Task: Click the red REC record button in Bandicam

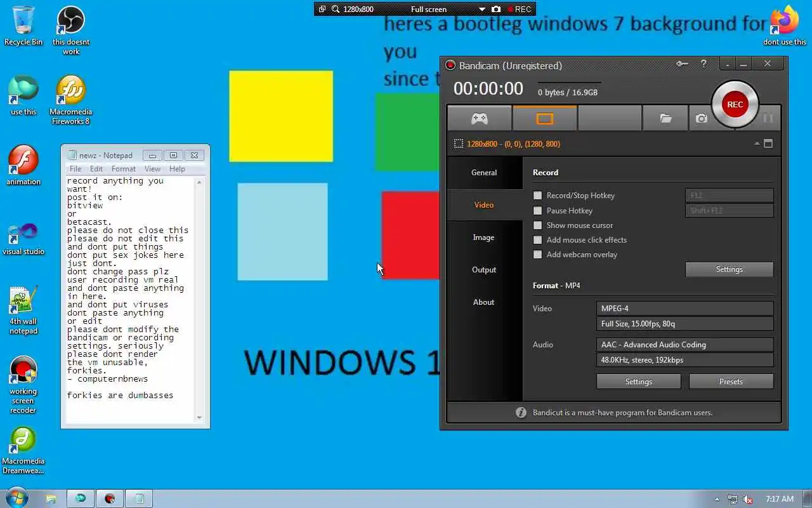Action: pos(735,105)
